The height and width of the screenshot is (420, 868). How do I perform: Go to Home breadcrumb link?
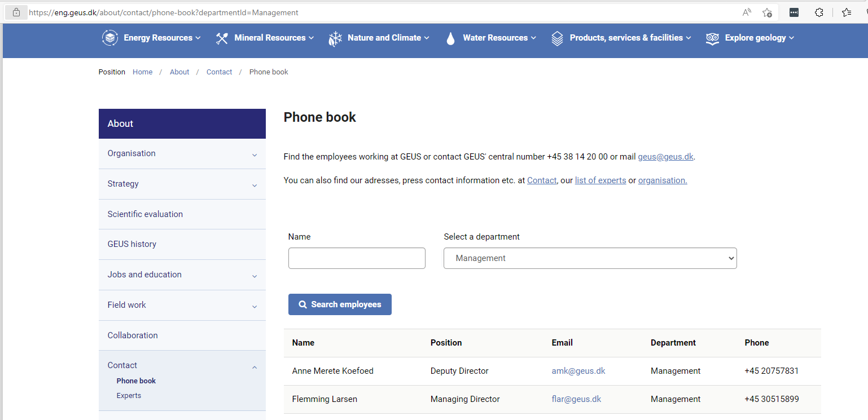click(x=143, y=72)
